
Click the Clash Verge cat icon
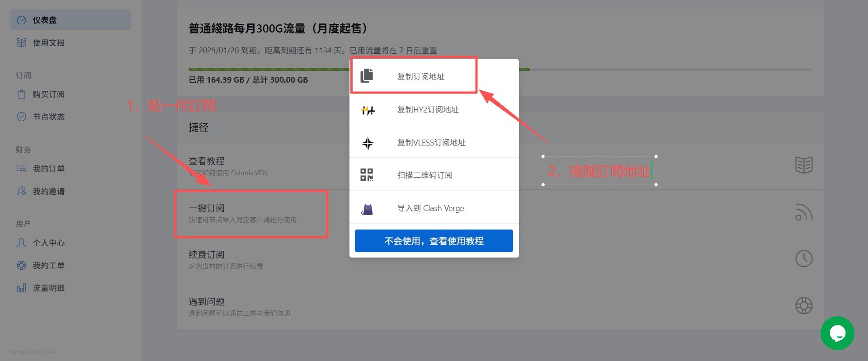[x=368, y=209]
